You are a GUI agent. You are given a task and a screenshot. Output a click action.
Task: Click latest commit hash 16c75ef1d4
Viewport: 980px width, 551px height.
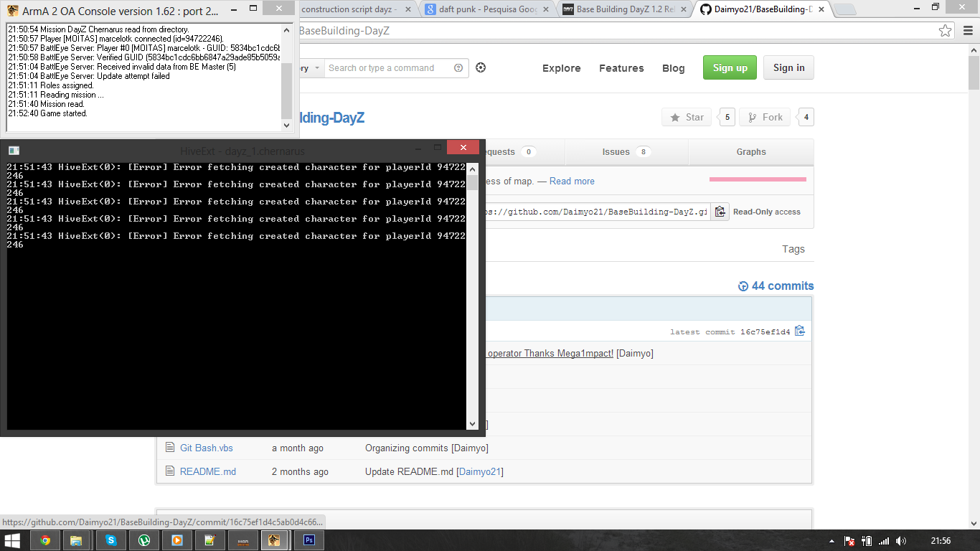click(765, 332)
